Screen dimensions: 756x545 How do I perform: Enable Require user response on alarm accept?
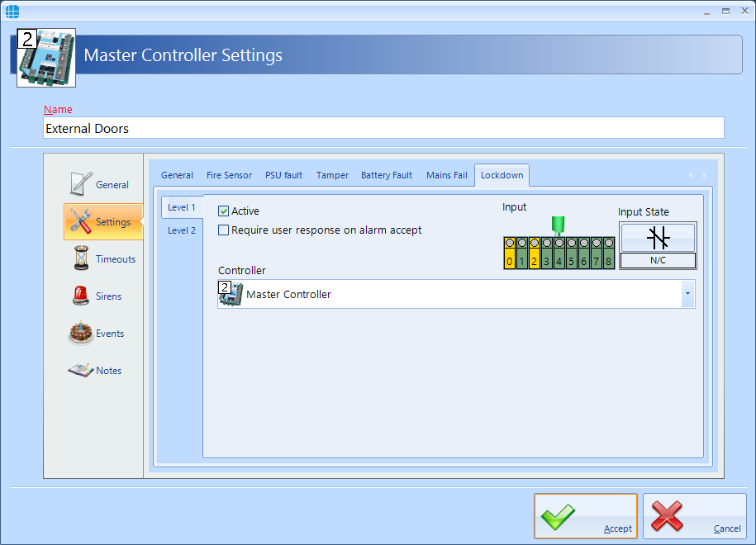point(223,230)
